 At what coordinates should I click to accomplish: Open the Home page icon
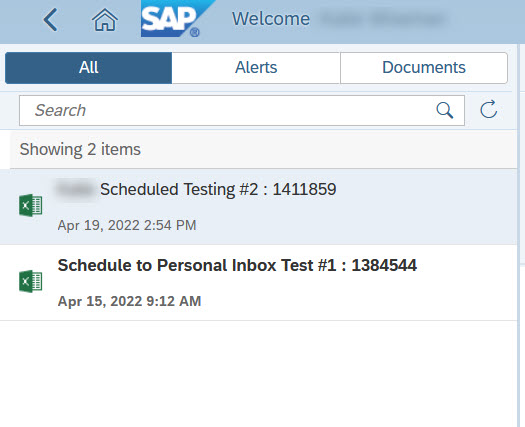tap(105, 20)
